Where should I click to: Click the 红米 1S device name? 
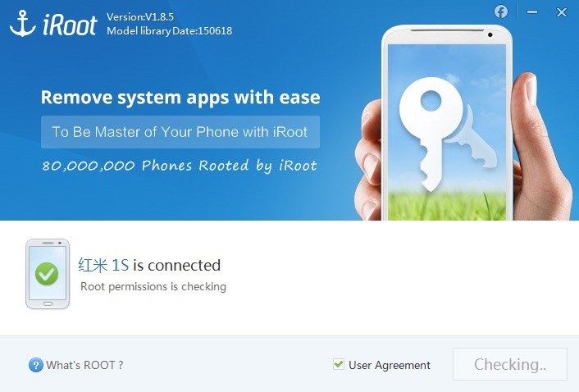(103, 265)
